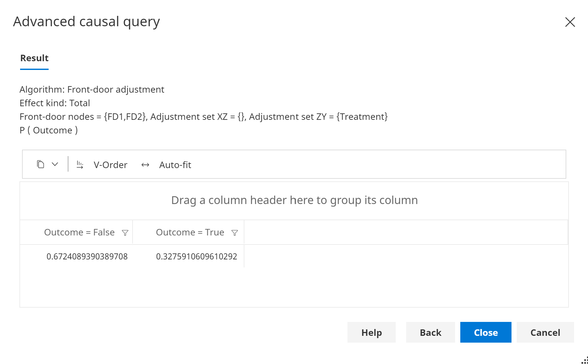Viewport: 588px width, 364px height.
Task: Click the column grouping drop area
Action: click(x=294, y=200)
